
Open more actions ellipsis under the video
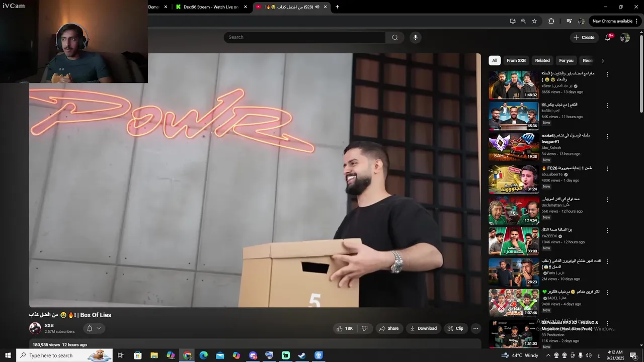[x=475, y=328]
